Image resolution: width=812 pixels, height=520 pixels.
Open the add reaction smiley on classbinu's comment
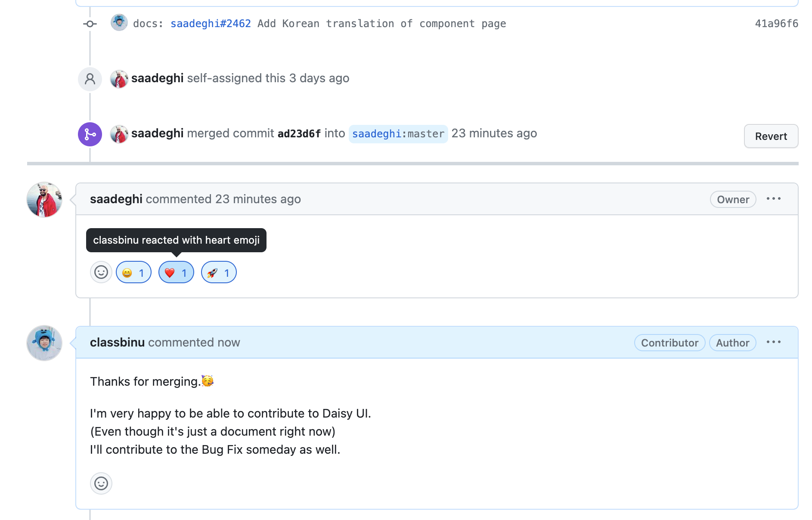(101, 483)
